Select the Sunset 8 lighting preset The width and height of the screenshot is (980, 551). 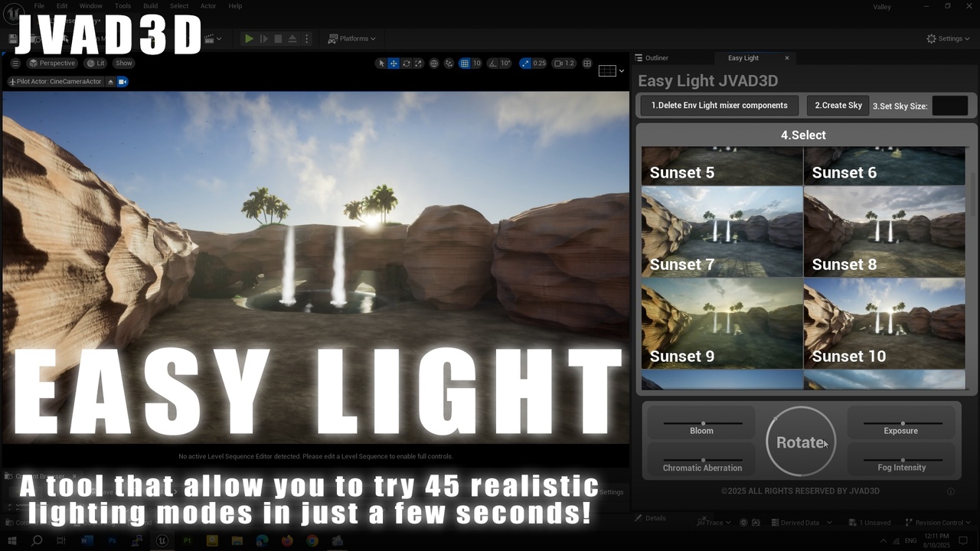pyautogui.click(x=884, y=231)
